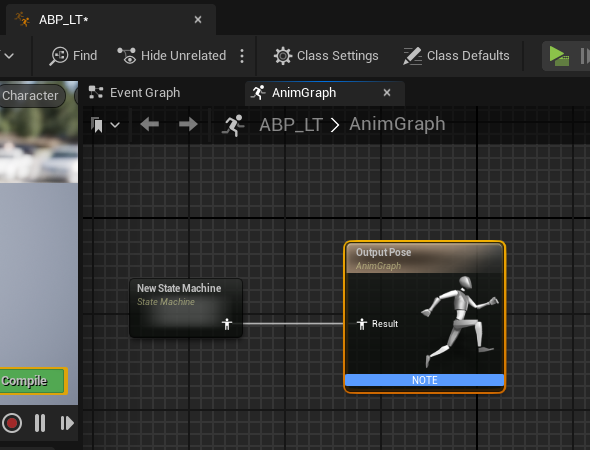Click the green Play button in toolbar
This screenshot has height=450, width=590.
(559, 56)
